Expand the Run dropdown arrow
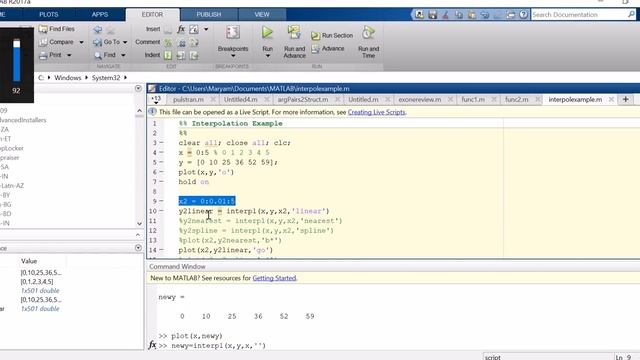 [267, 56]
